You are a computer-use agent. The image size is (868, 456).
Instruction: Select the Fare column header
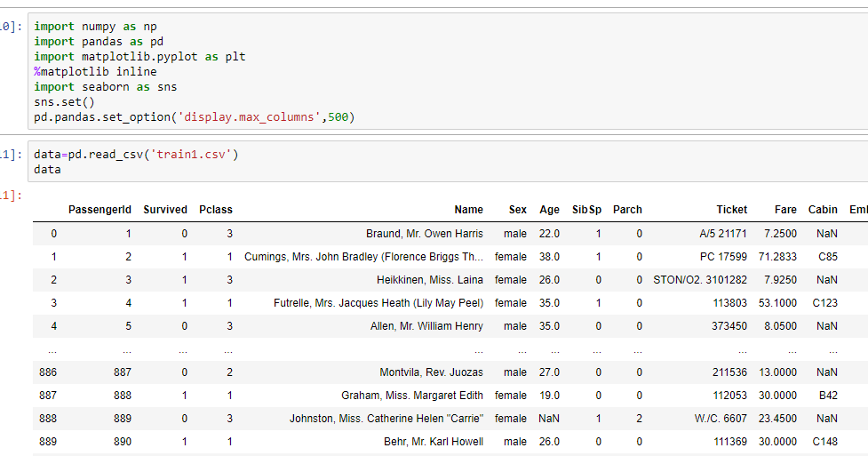click(785, 210)
